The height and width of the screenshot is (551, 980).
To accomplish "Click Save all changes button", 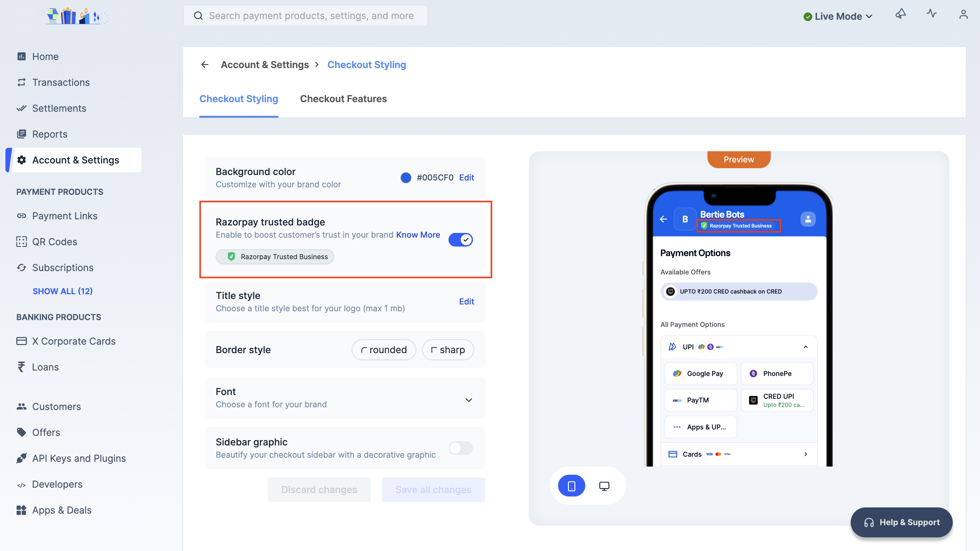I will pos(433,489).
